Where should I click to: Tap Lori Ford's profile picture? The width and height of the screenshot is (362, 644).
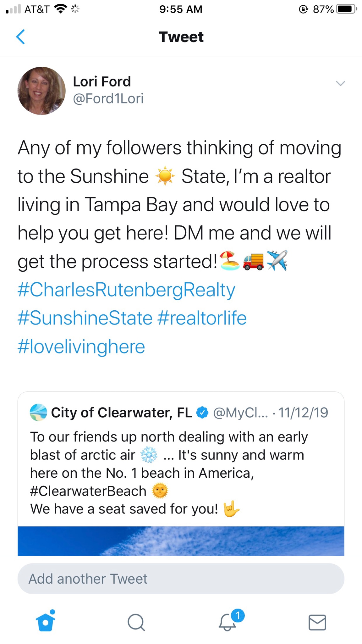tap(41, 91)
